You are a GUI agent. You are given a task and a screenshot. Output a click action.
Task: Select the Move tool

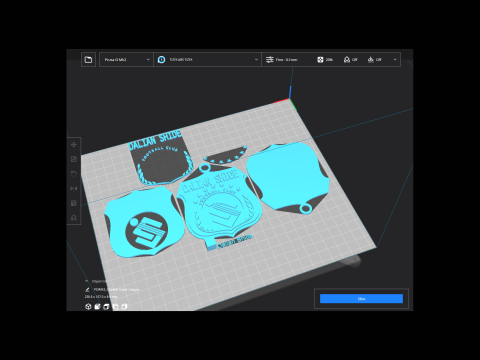coord(74,144)
